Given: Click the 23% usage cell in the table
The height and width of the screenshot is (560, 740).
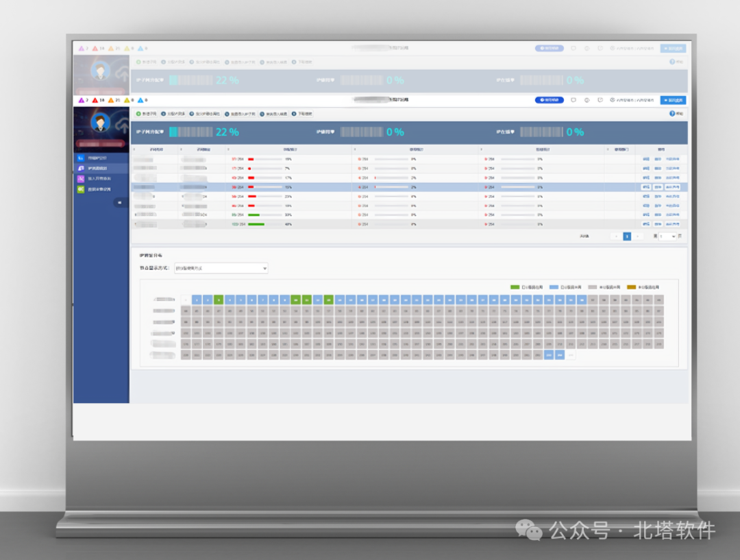Looking at the screenshot, I should click(x=288, y=197).
